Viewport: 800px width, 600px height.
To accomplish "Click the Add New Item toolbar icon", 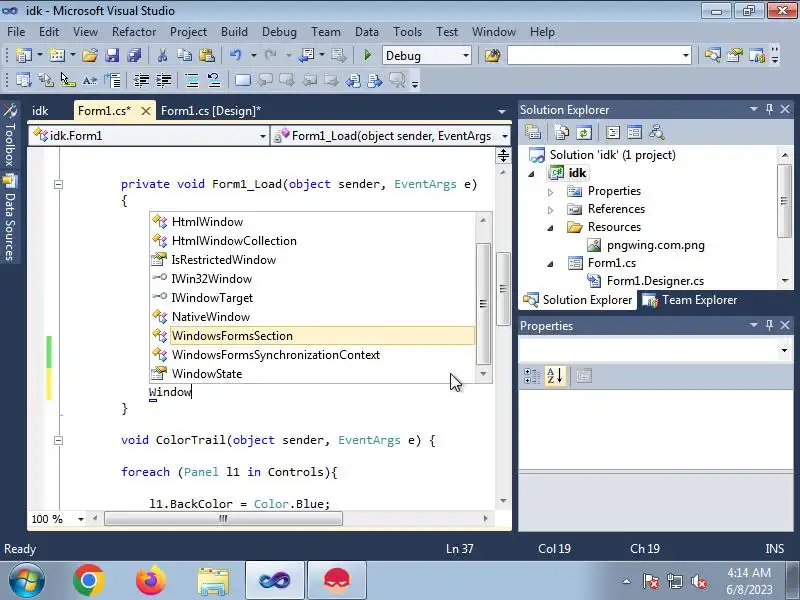I will point(56,55).
